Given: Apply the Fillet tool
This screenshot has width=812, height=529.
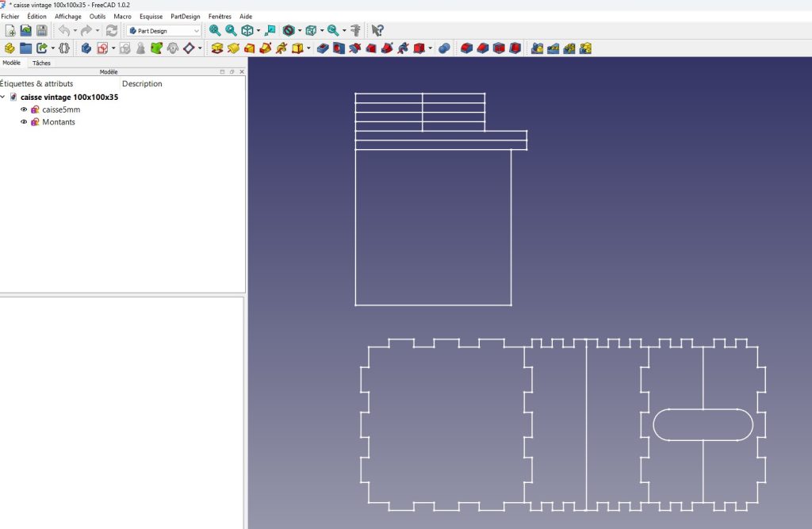Looking at the screenshot, I should [466, 48].
